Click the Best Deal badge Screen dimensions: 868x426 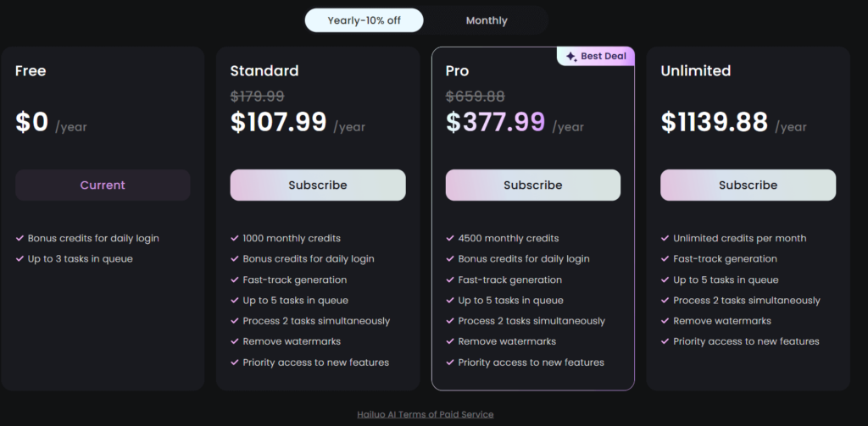pos(596,56)
